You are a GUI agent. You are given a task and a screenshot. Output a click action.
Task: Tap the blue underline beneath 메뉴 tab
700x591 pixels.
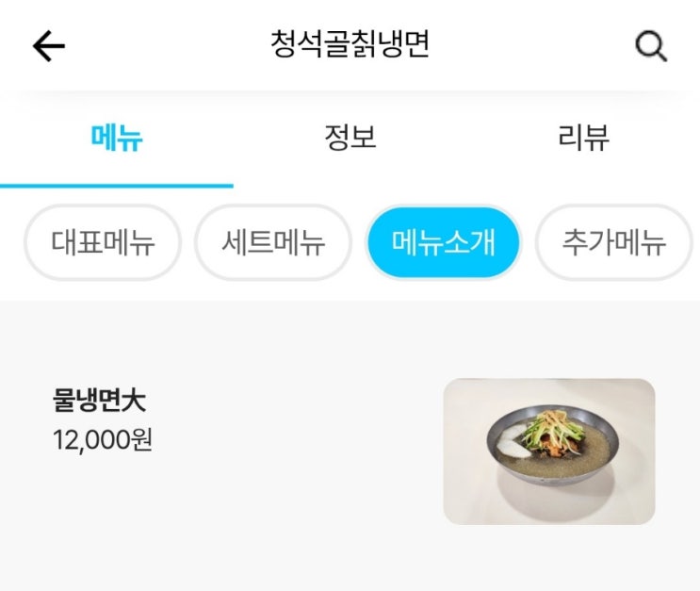point(117,186)
